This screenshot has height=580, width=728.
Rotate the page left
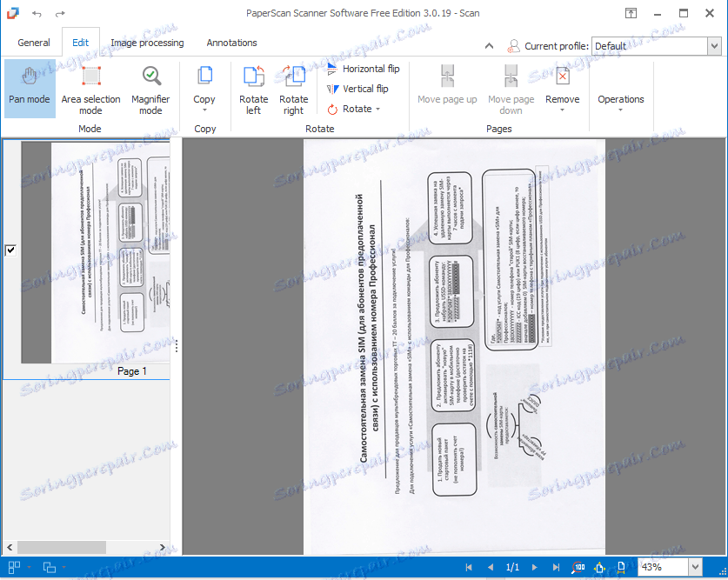coord(253,88)
